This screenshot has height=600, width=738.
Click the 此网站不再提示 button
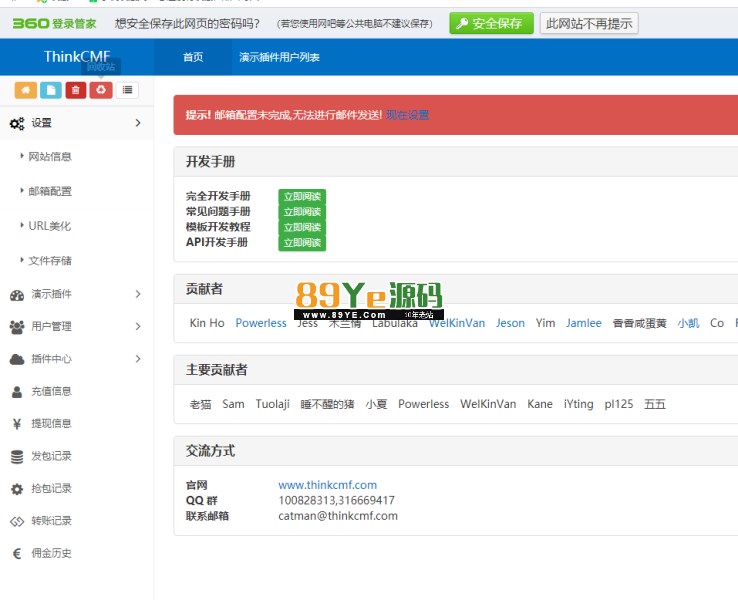pyautogui.click(x=589, y=23)
